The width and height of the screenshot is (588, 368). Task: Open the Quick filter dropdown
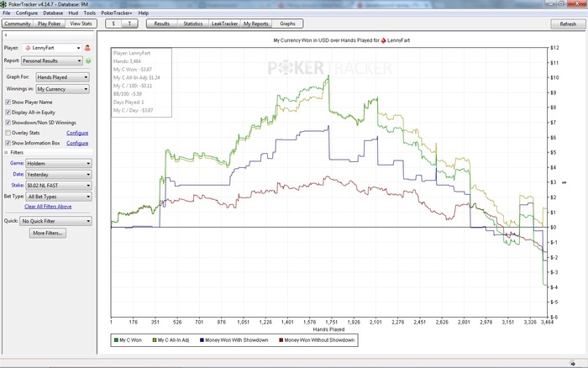click(x=56, y=221)
